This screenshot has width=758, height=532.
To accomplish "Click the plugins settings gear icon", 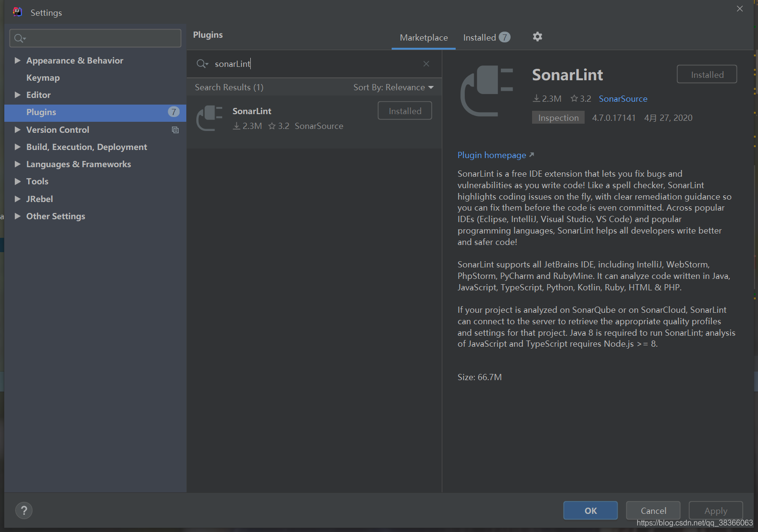I will pyautogui.click(x=537, y=37).
